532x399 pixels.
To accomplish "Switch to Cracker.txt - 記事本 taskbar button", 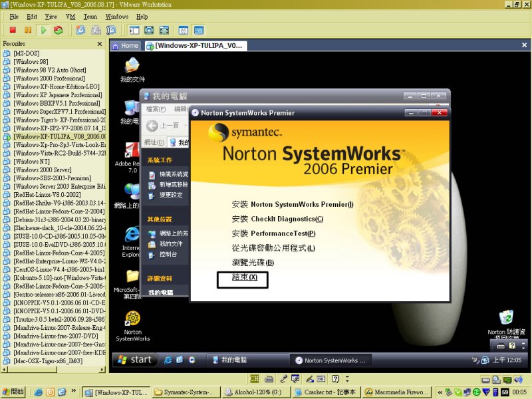I will 326,392.
